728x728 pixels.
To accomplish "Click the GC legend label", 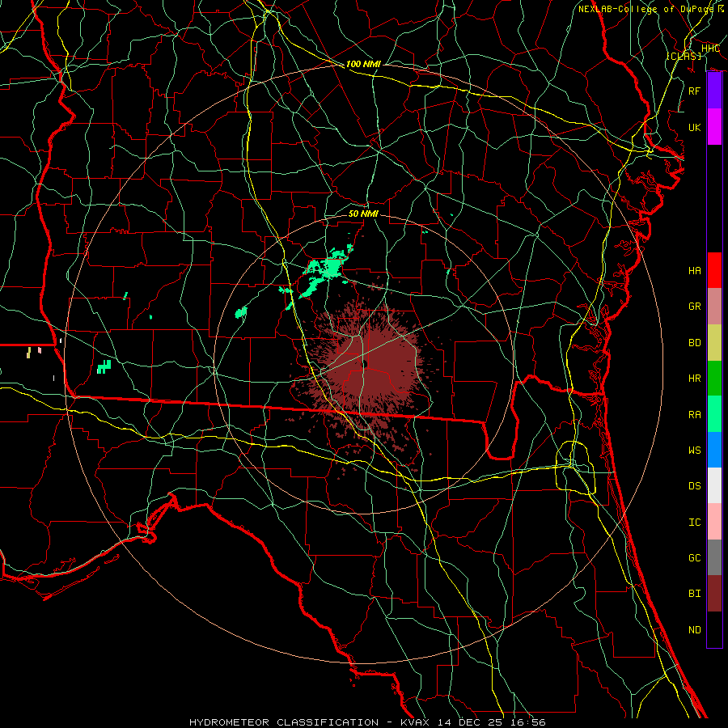I will (x=694, y=558).
